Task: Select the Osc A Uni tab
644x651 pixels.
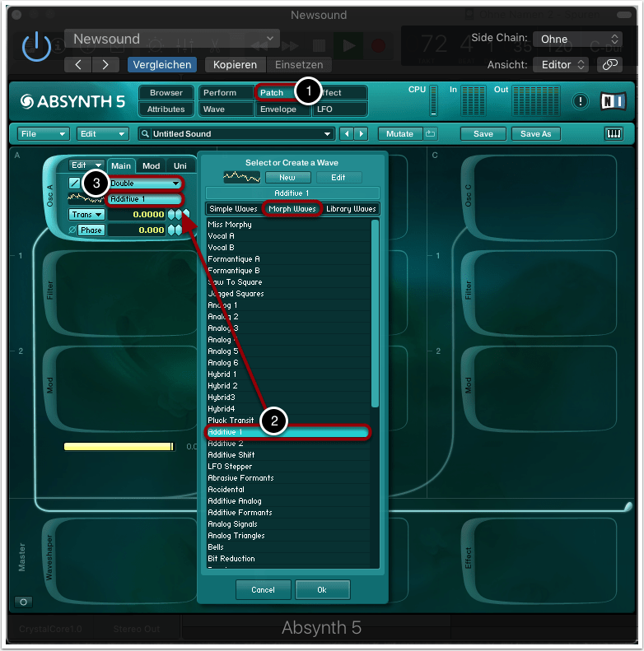Action: (180, 165)
